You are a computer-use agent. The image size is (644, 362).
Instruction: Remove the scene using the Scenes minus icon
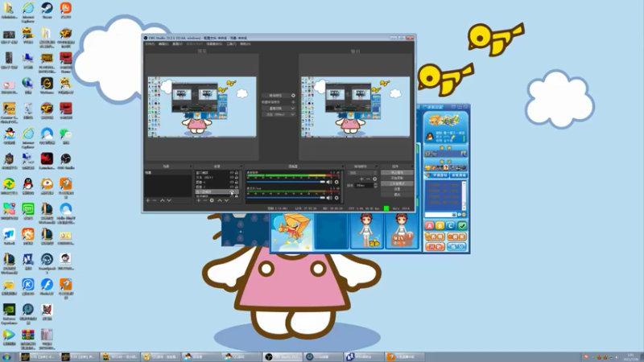[155, 200]
